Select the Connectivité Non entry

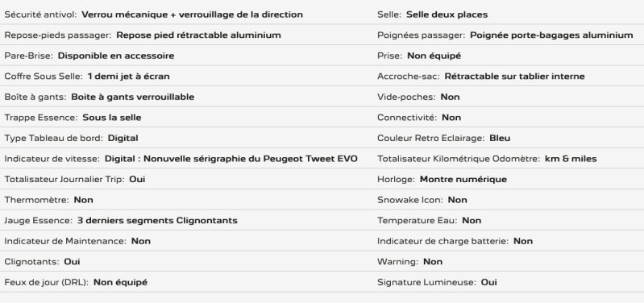(x=419, y=118)
